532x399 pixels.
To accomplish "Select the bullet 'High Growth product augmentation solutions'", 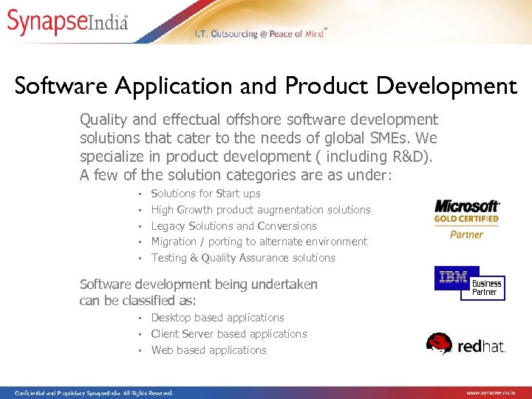I will 261,210.
